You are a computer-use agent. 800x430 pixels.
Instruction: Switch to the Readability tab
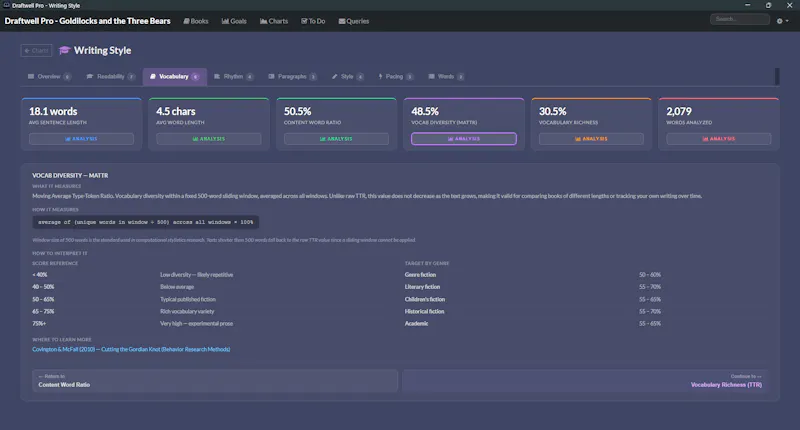tap(111, 77)
